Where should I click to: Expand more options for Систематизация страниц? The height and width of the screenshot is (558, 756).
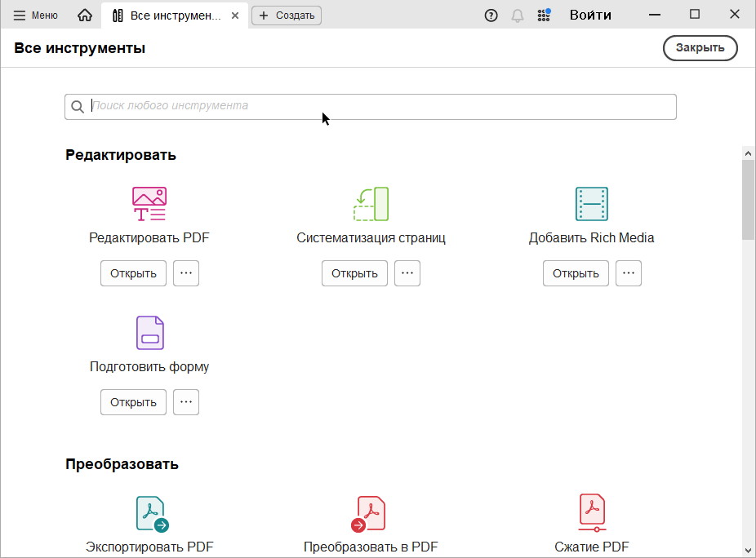[407, 273]
